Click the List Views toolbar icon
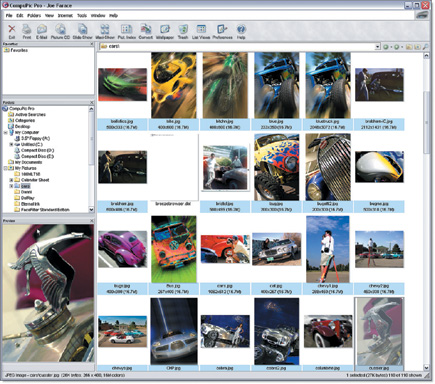The height and width of the screenshot is (384, 435). point(201,29)
